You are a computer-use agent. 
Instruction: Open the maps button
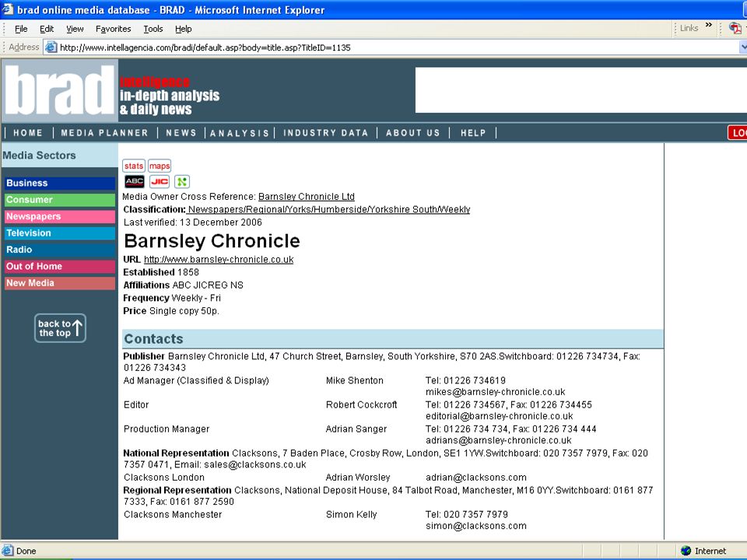click(160, 166)
